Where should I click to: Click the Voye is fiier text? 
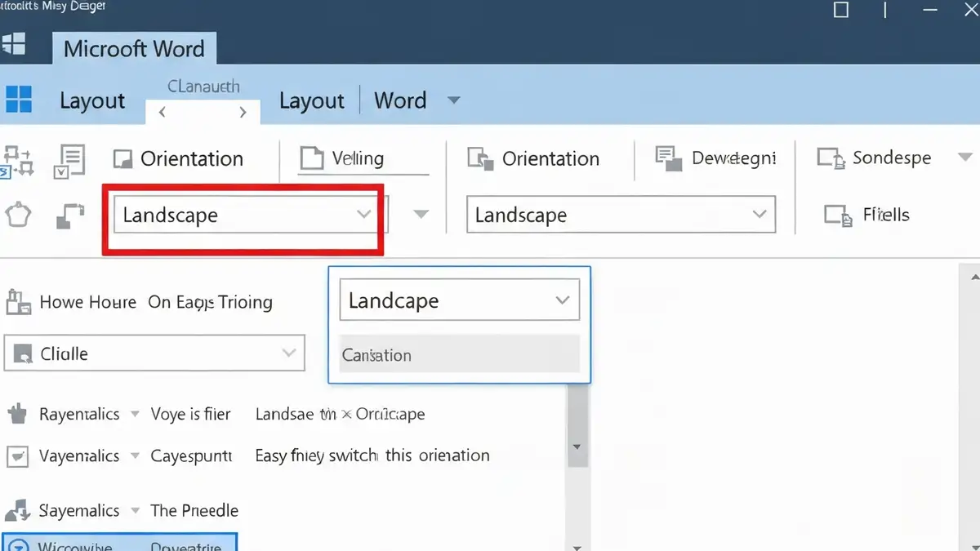tap(190, 414)
